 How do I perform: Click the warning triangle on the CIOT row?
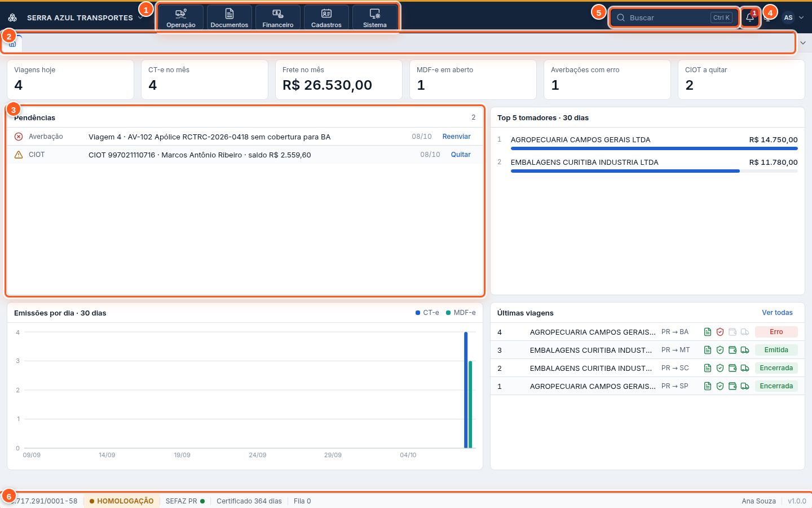point(19,155)
